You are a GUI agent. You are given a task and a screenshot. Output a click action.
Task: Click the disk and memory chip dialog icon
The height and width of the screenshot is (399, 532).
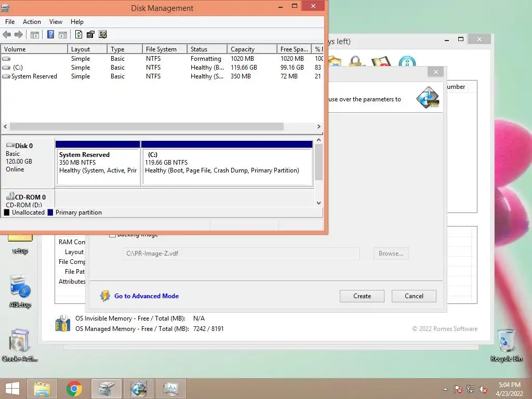pyautogui.click(x=428, y=97)
